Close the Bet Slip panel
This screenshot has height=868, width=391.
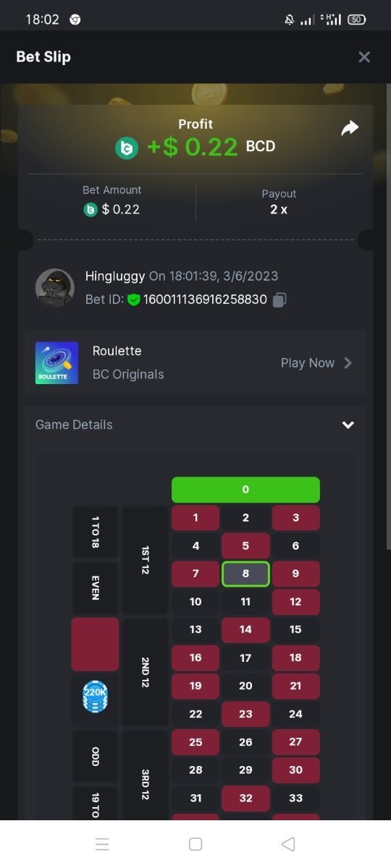click(364, 56)
